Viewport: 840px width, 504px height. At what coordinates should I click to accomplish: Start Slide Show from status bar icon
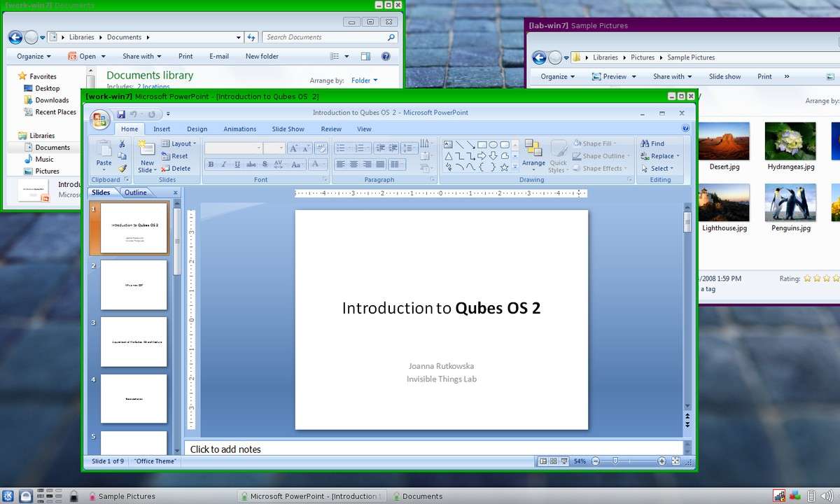point(564,461)
